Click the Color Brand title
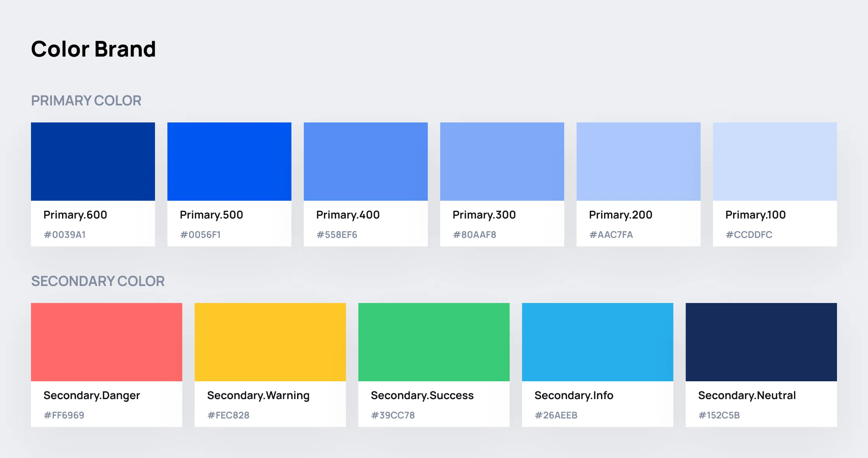Screen dimensions: 868x458 click(93, 49)
